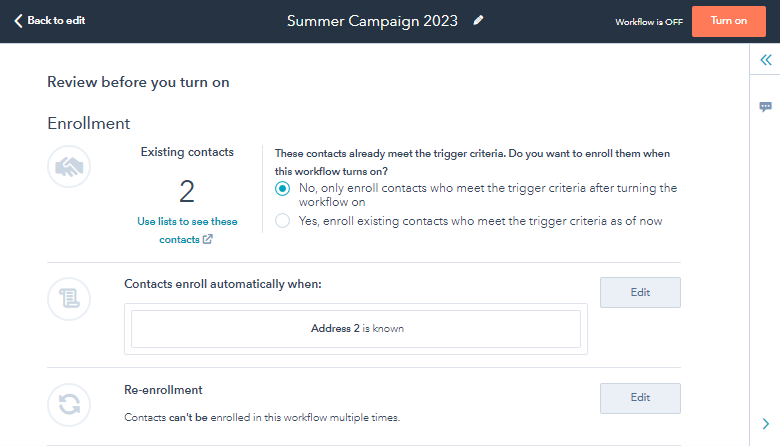Select 'Yes, enroll existing contacts' radio option
Image resolution: width=780 pixels, height=446 pixels.
283,221
